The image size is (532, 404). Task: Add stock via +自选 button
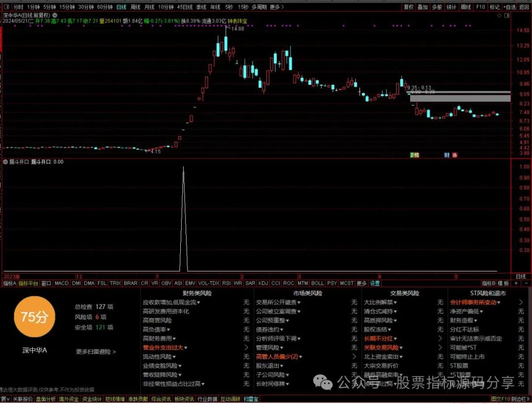pyautogui.click(x=510, y=7)
